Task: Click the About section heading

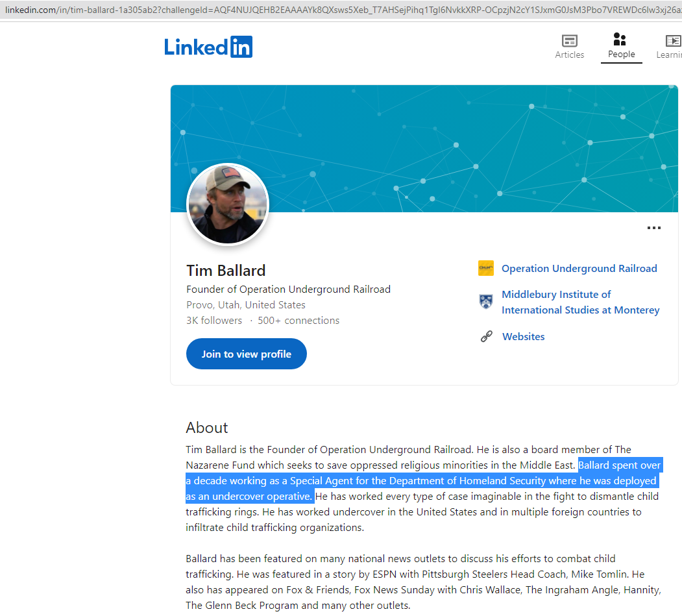Action: coord(206,428)
